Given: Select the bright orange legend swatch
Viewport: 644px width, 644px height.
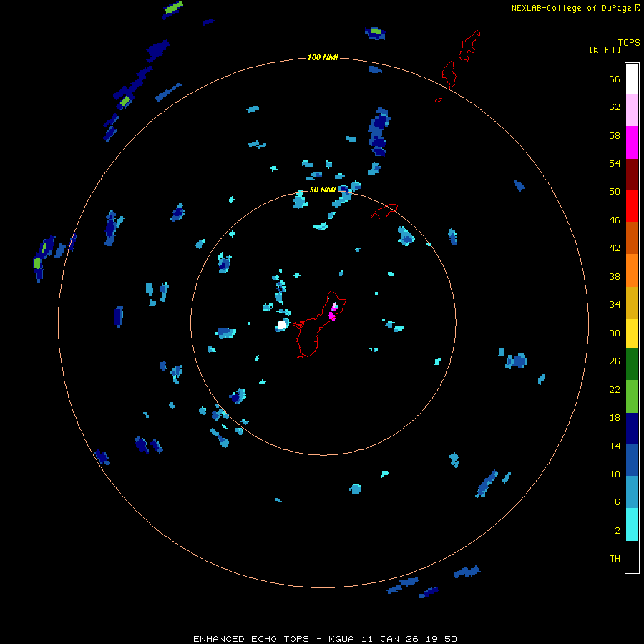Looking at the screenshot, I should point(632,270).
